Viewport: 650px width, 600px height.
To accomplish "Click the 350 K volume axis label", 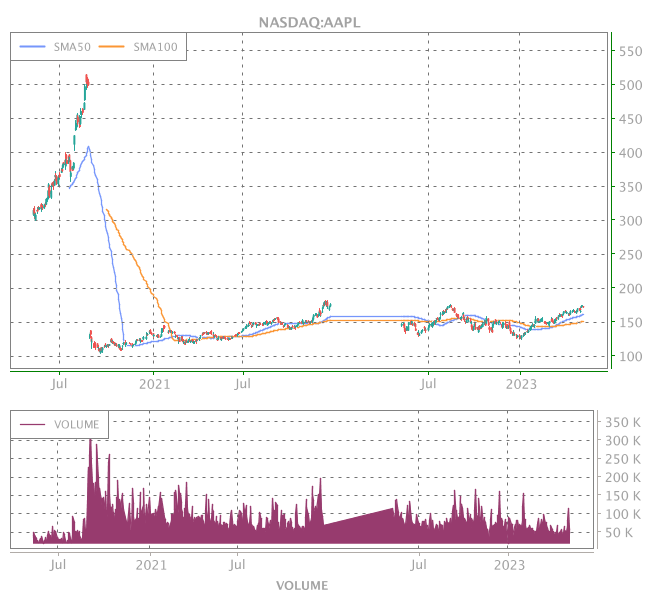I will coord(623,423).
